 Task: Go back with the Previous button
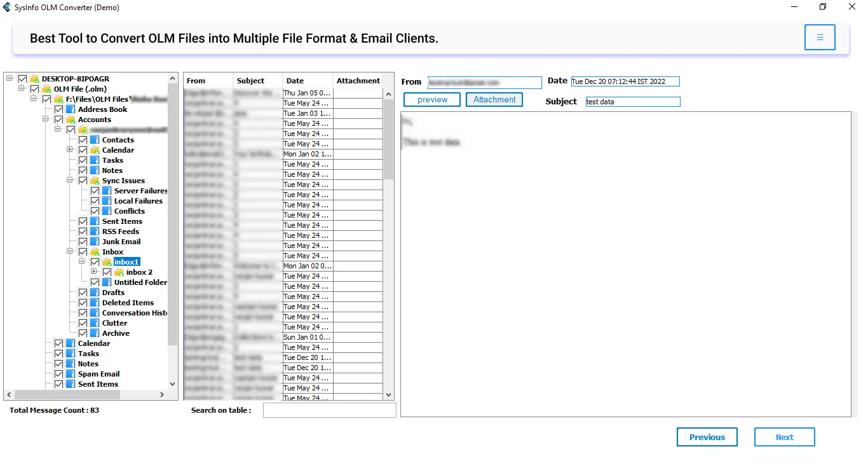(x=707, y=437)
